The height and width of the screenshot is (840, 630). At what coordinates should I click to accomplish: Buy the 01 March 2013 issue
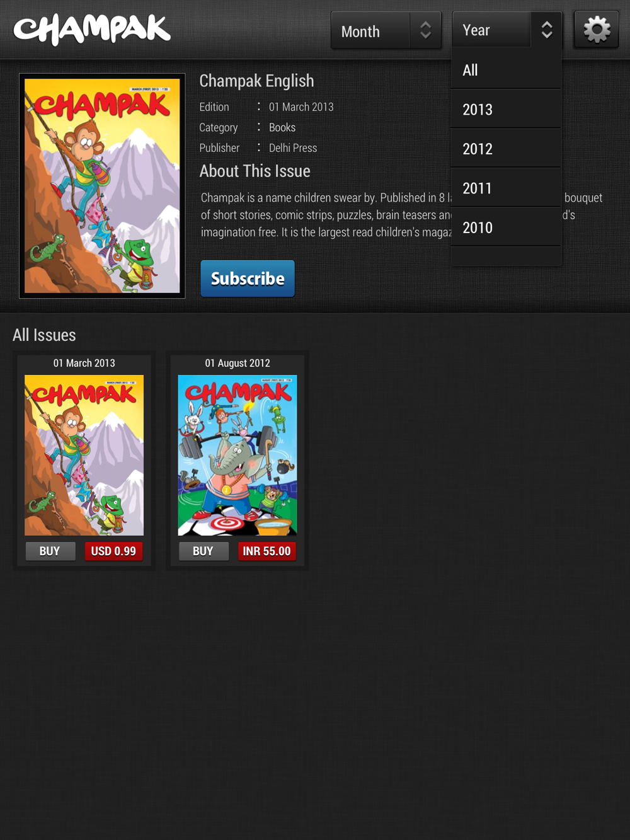[x=50, y=551]
